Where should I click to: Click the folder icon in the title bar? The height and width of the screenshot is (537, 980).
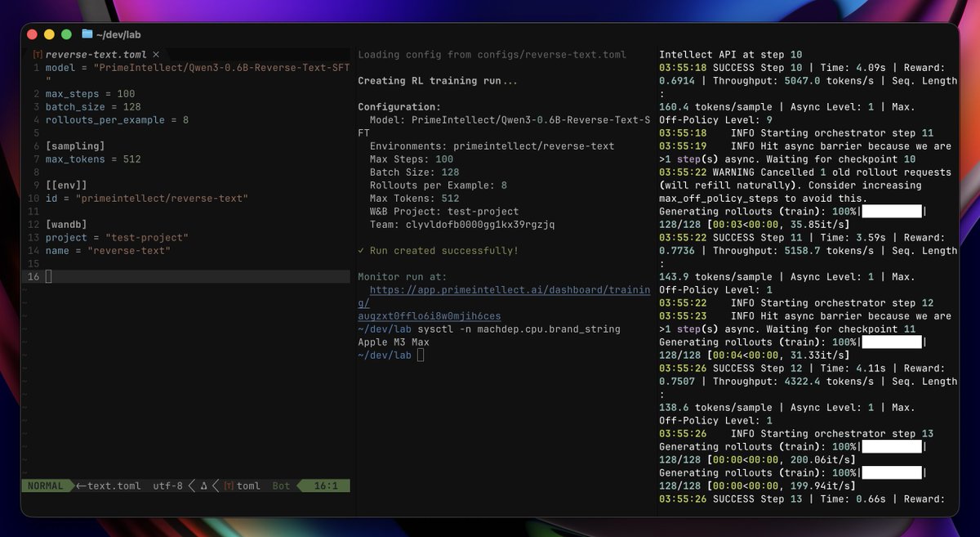87,34
